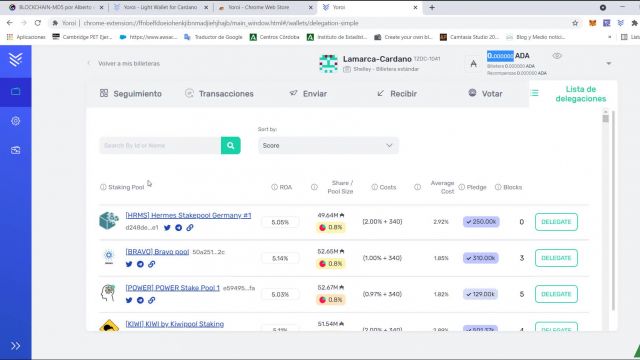This screenshot has height=360, width=640.
Task: Switch to the Votar tab
Action: [x=485, y=94]
